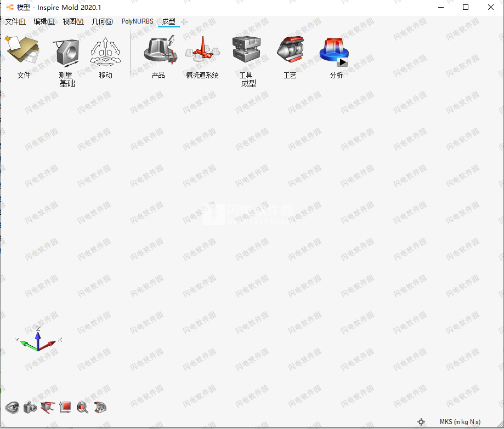Viewport: 504px width, 429px height.
Task: Select the 工具 (Tooling) mold icon
Action: click(247, 49)
